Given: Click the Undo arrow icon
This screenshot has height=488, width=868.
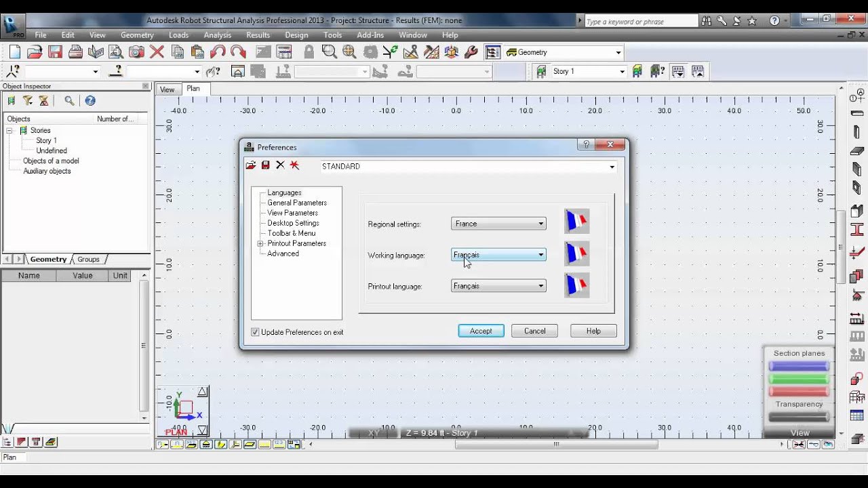Looking at the screenshot, I should [218, 52].
